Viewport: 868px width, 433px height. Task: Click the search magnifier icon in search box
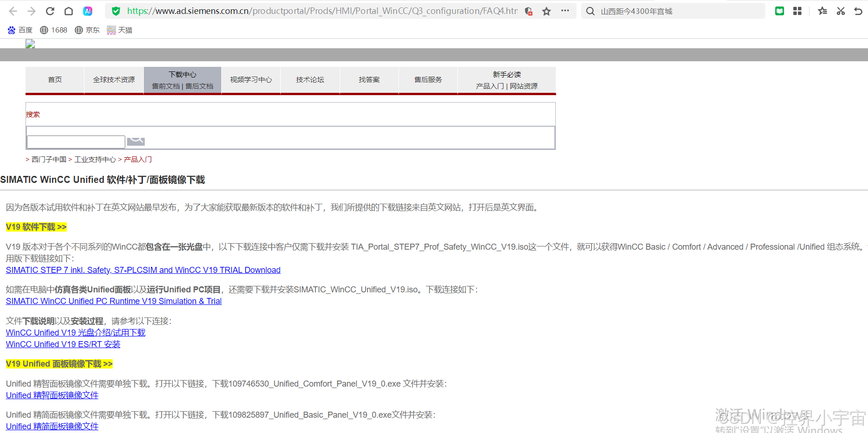point(590,11)
